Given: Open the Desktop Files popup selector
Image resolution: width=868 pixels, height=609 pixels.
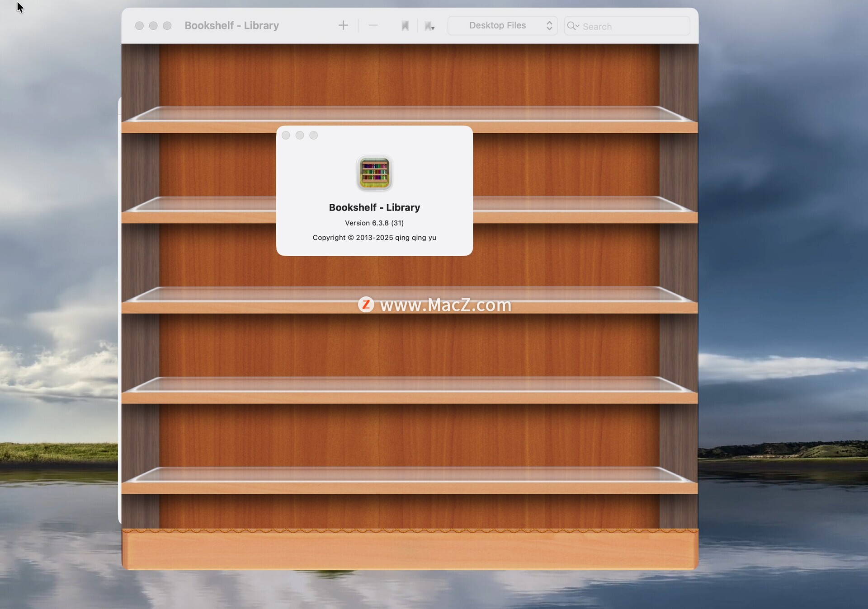Looking at the screenshot, I should (x=502, y=25).
